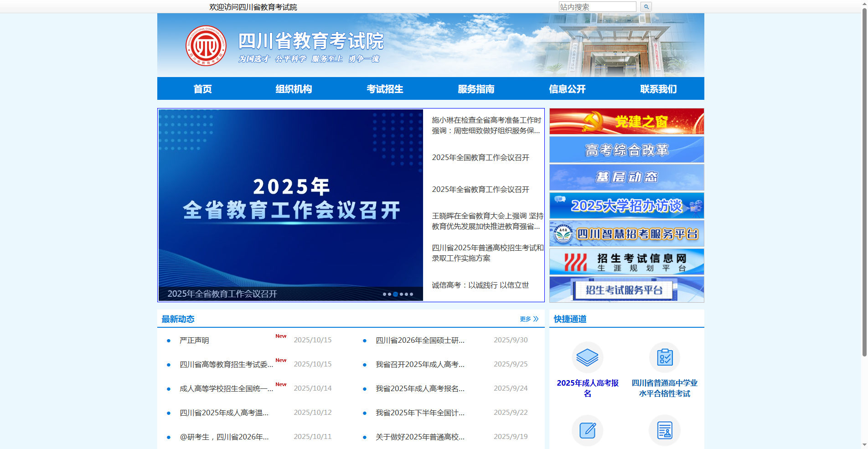
Task: Open the 党建之窗 banner
Action: coord(626,121)
